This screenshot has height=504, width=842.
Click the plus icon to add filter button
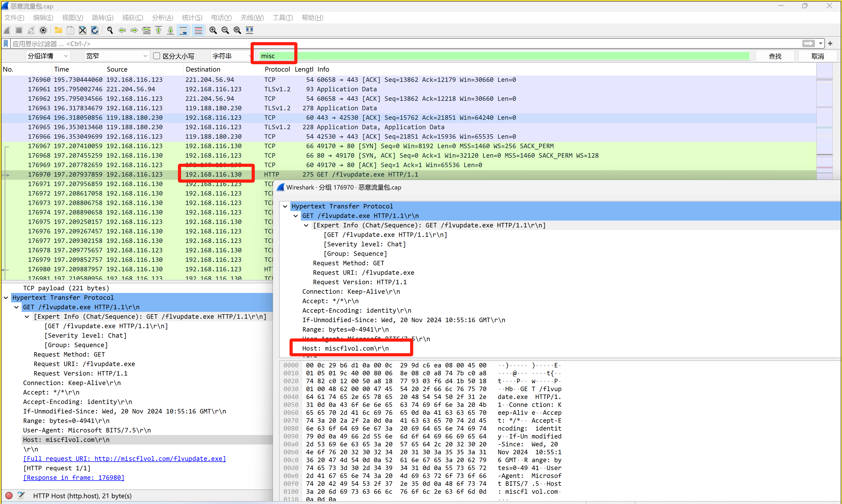tap(830, 43)
